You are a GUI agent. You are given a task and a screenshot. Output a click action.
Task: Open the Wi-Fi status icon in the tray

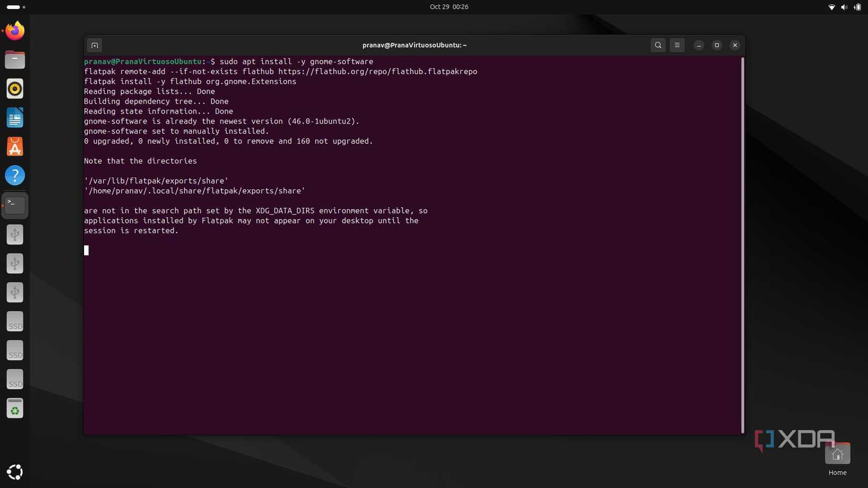[831, 7]
